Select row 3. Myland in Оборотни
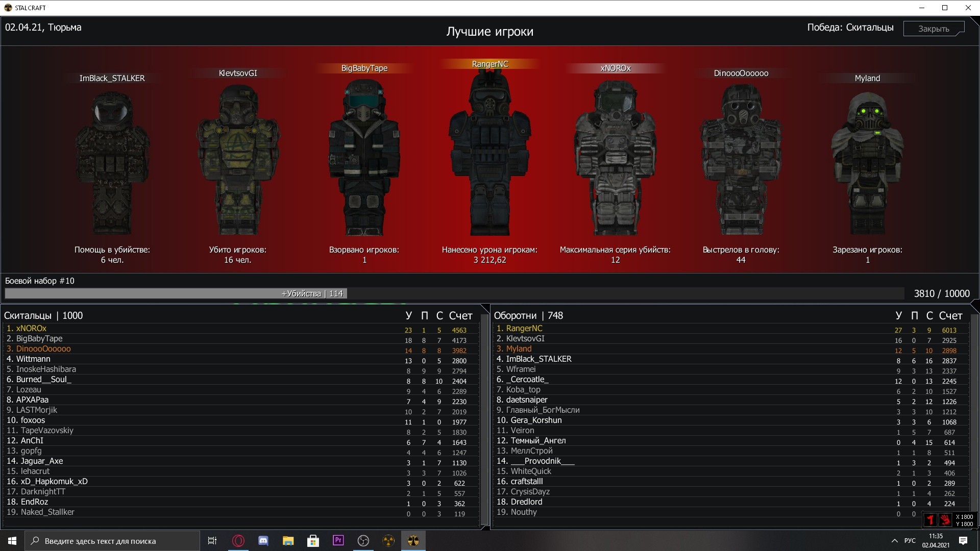Viewport: 980px width, 551px height. (x=731, y=349)
